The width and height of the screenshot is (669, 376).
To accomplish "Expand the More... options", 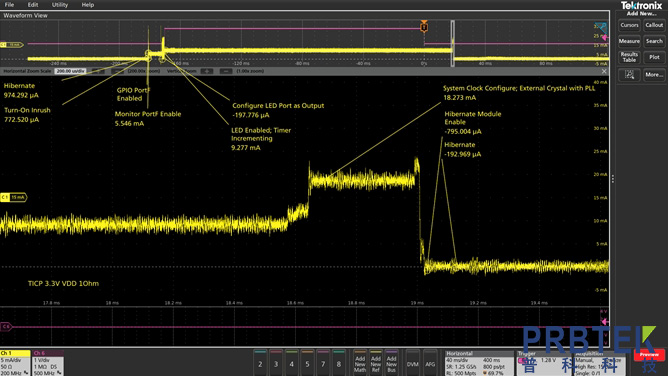I will (654, 75).
